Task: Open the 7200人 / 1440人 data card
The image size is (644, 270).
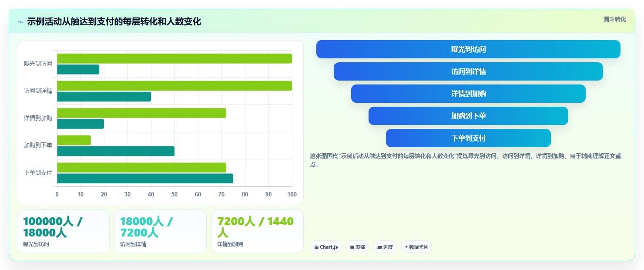Action: (257, 231)
